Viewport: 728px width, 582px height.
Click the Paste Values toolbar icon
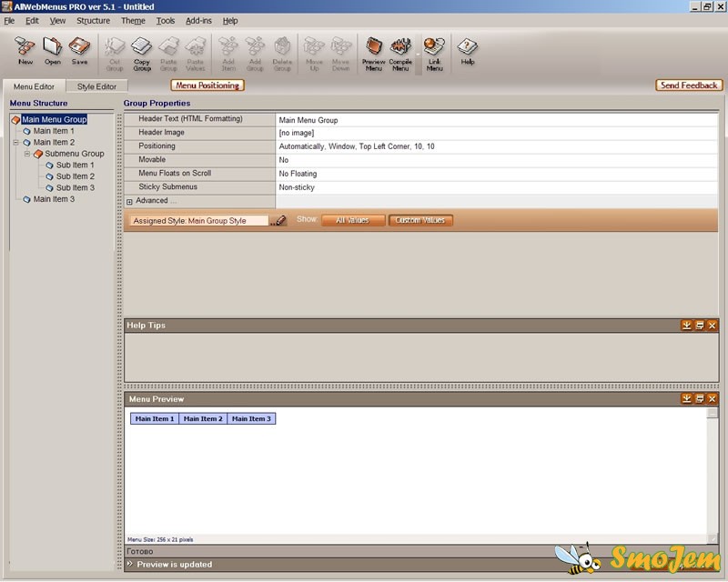(196, 54)
